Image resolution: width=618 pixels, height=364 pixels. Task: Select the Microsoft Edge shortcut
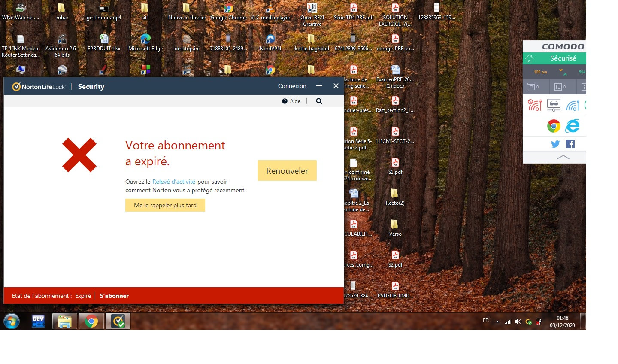point(145,42)
